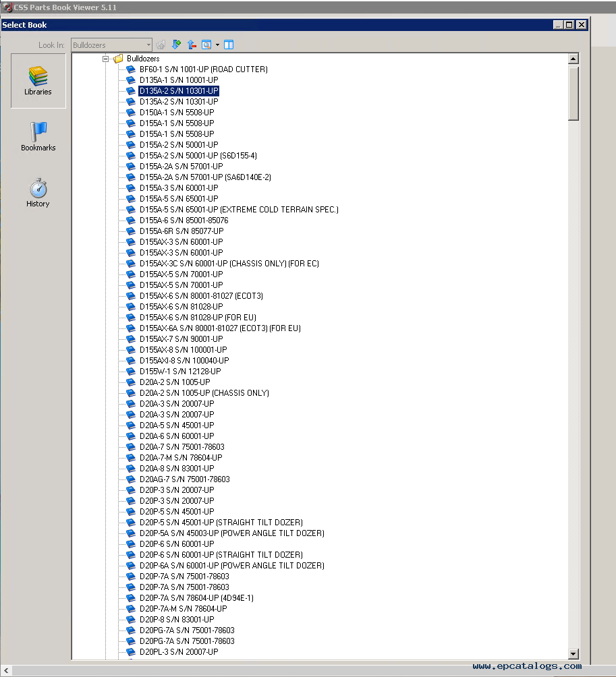The width and height of the screenshot is (616, 677).
Task: Click book icon beside D155AX-6 S/N 80001-81027 (ECOT3)
Action: pos(130,296)
